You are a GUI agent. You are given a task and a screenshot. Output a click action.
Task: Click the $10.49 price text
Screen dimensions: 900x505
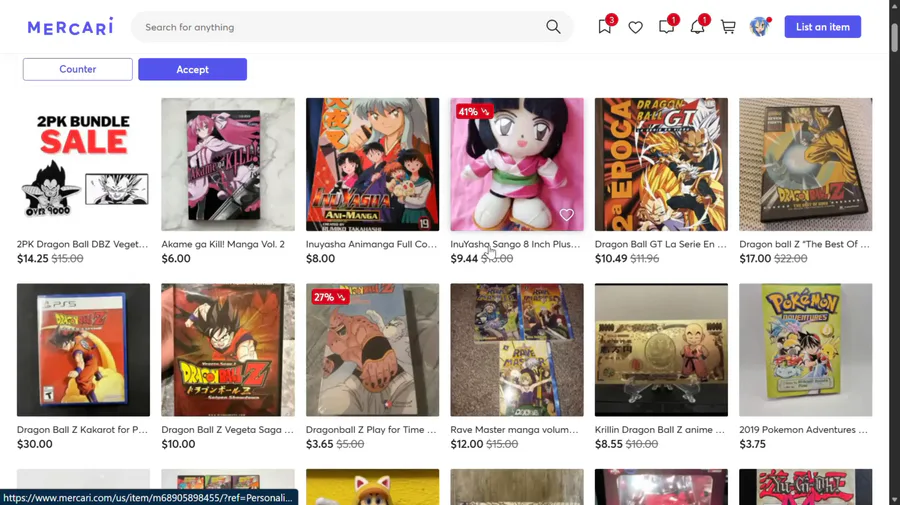[611, 258]
